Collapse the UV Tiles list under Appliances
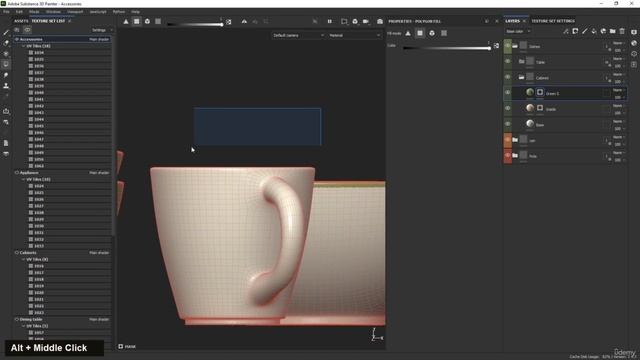Image resolution: width=640 pixels, height=360 pixels. pos(23,180)
